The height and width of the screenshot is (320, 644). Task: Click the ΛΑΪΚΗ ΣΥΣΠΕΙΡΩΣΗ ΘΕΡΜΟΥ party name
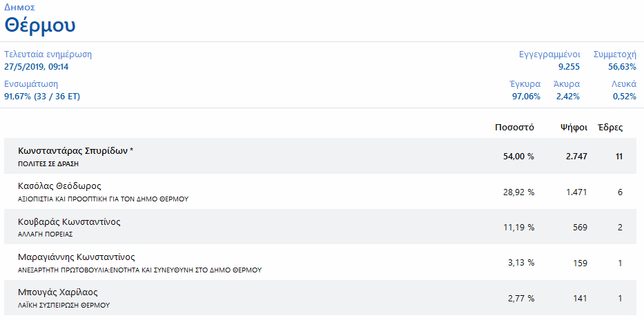coord(64,306)
